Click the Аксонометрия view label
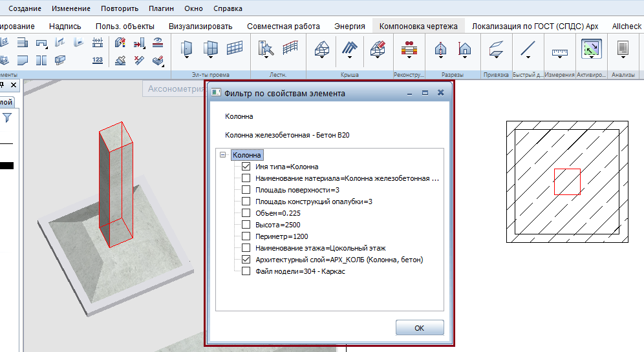 tap(176, 88)
